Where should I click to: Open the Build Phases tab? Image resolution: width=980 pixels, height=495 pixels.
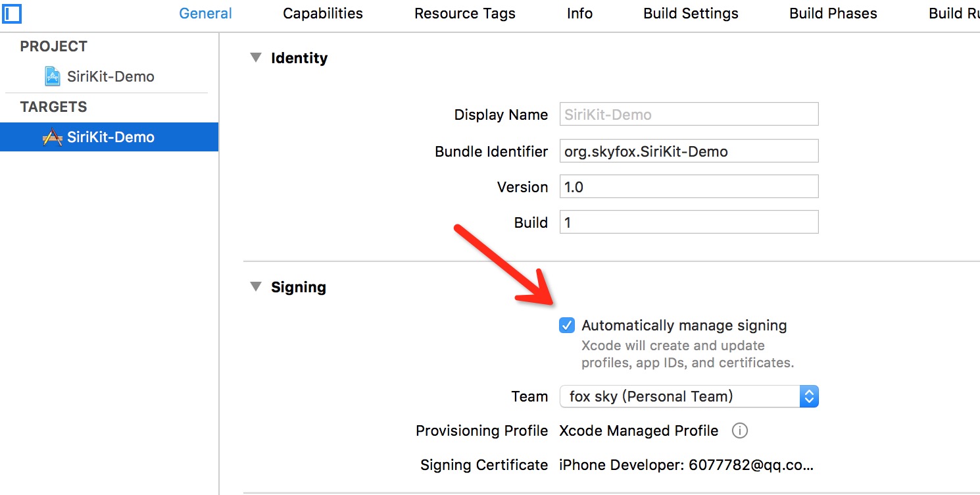(833, 13)
